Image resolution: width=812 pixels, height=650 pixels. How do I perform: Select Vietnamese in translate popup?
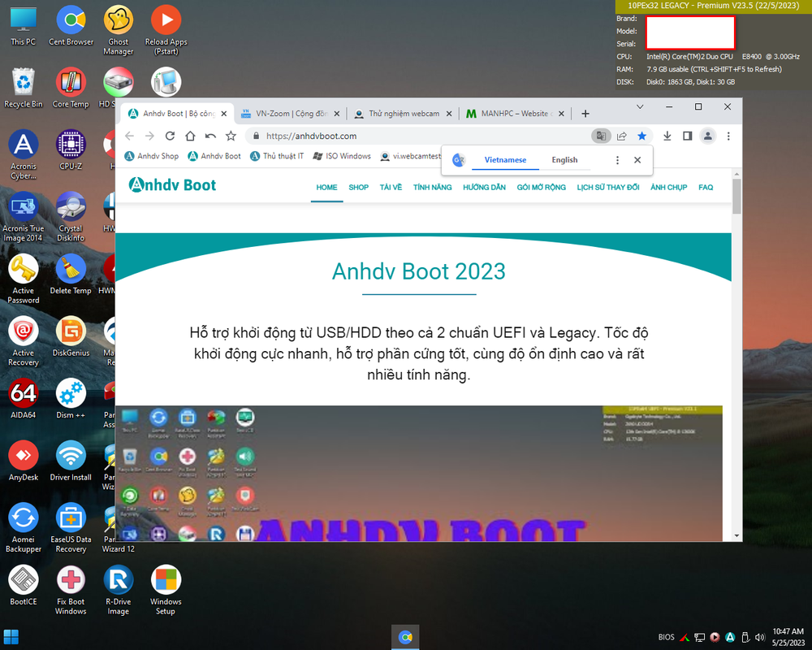(x=505, y=160)
